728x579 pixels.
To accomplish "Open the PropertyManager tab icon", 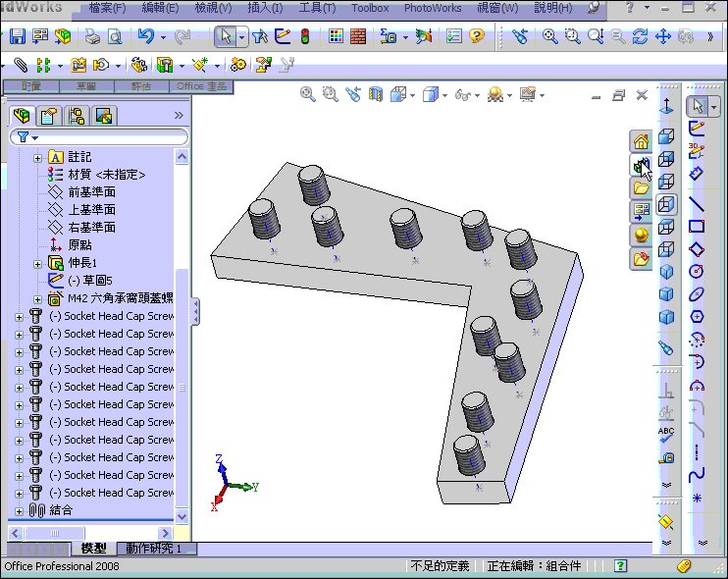I will 49,116.
